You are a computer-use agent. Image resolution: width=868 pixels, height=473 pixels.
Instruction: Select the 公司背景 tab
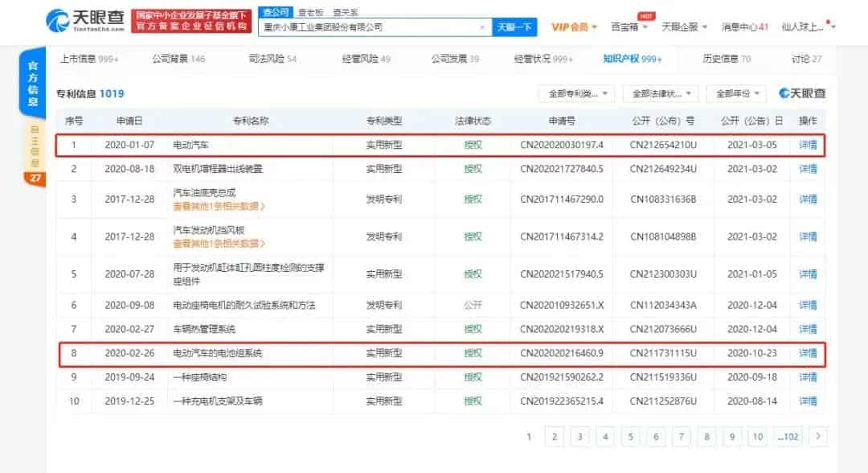click(178, 59)
